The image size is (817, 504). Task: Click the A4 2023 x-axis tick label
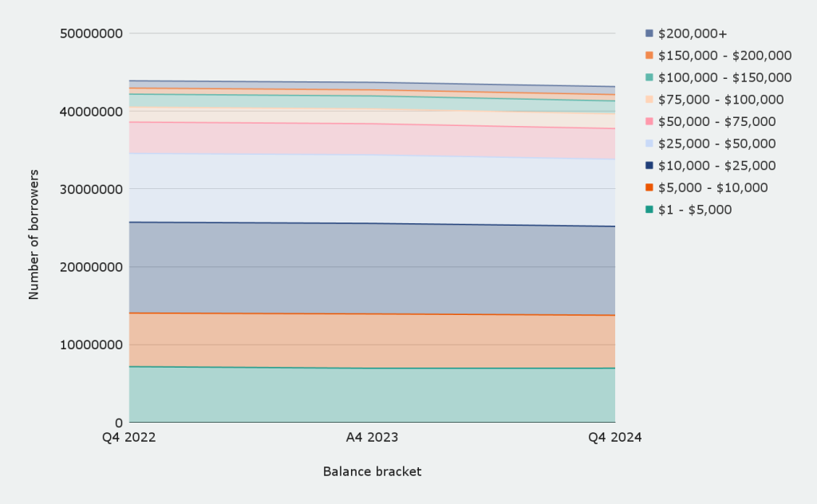click(x=372, y=438)
